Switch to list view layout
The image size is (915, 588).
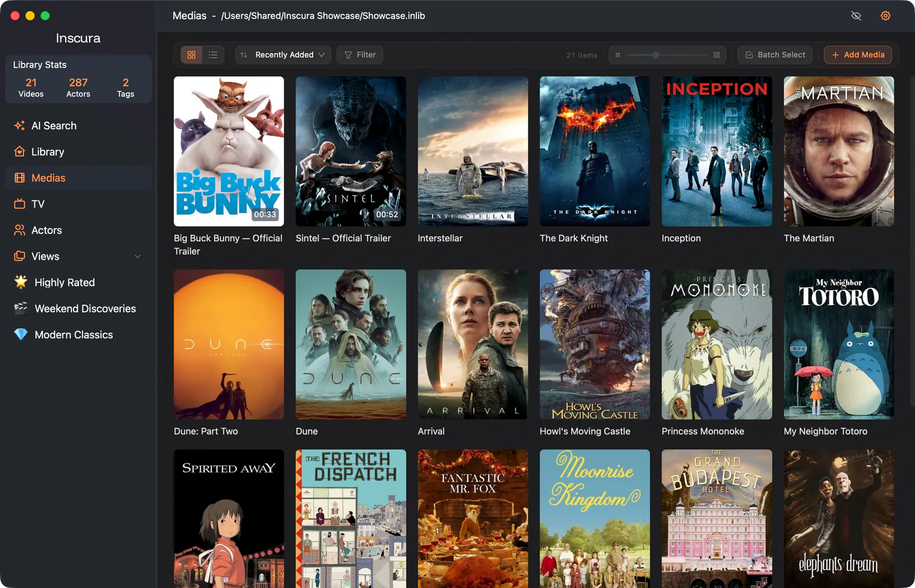[213, 55]
